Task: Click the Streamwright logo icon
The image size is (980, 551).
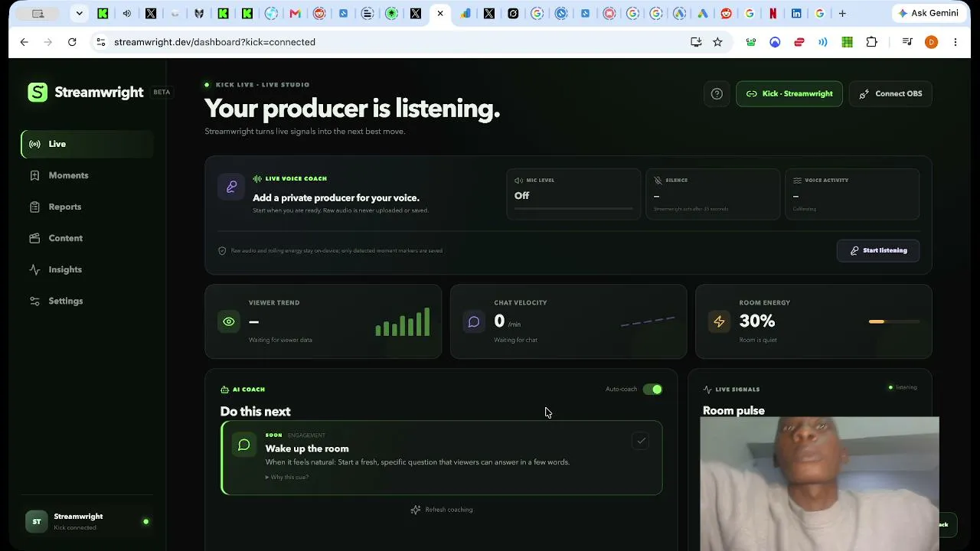Action: [38, 93]
